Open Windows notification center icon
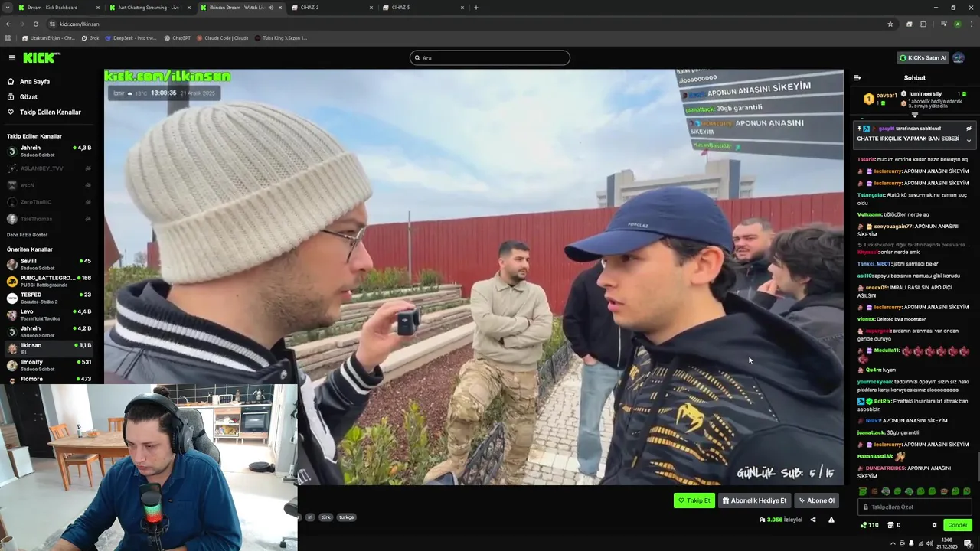Screen dimensions: 980x551 (968, 543)
